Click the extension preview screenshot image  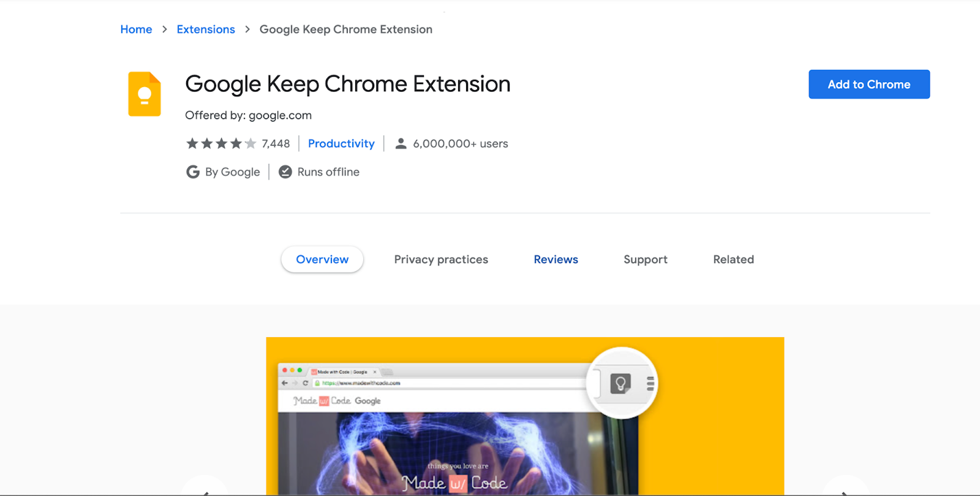[525, 416]
